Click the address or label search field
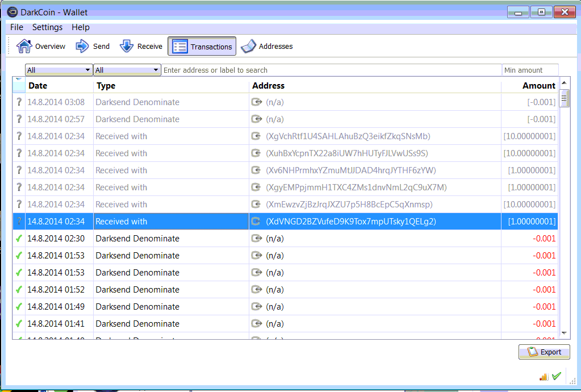Viewport: 581px width, 392px height. [x=331, y=70]
